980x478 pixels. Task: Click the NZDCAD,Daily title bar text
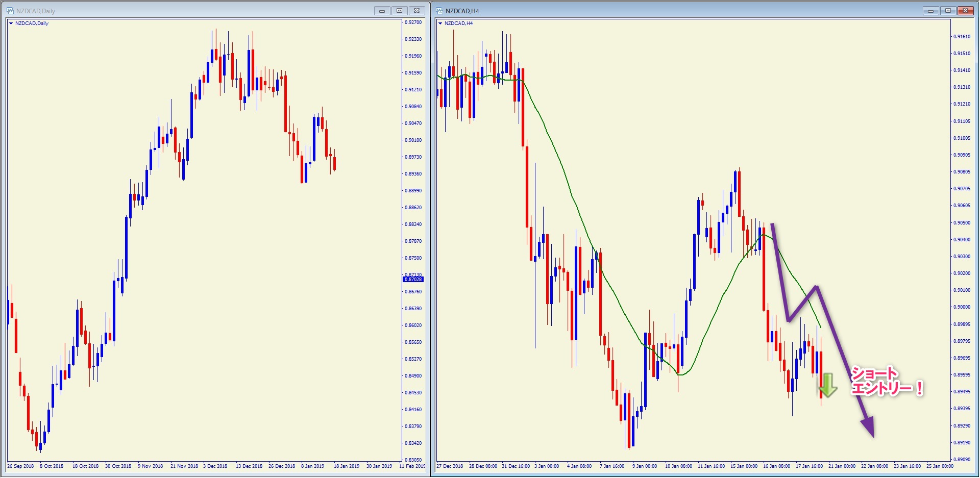pos(36,11)
